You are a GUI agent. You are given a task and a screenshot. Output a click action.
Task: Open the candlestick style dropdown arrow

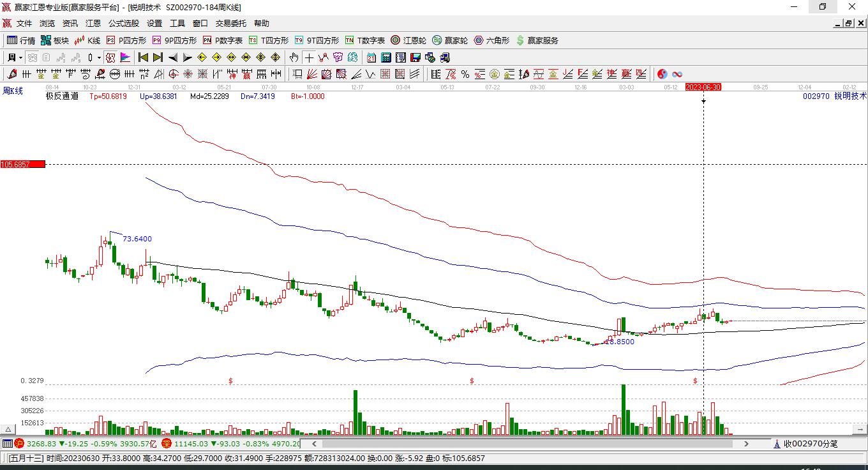coord(99,57)
